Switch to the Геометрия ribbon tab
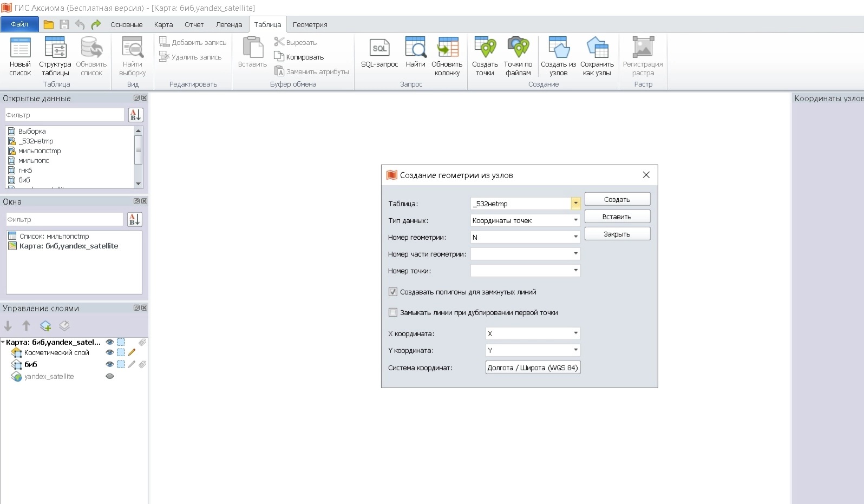 [310, 24]
